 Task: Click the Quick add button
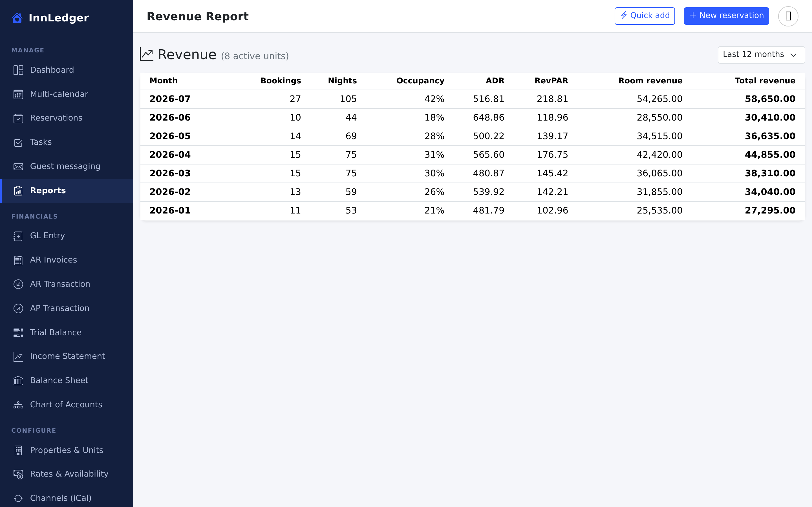[x=645, y=16]
